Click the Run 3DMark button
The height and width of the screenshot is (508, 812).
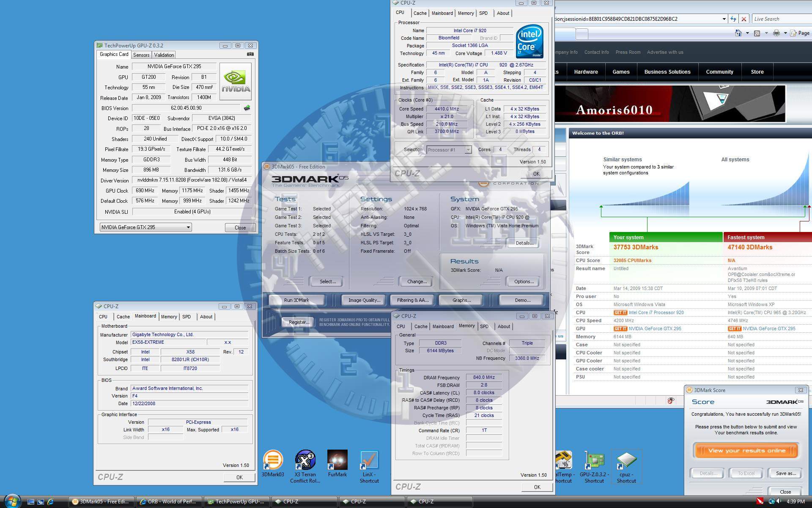pos(296,300)
